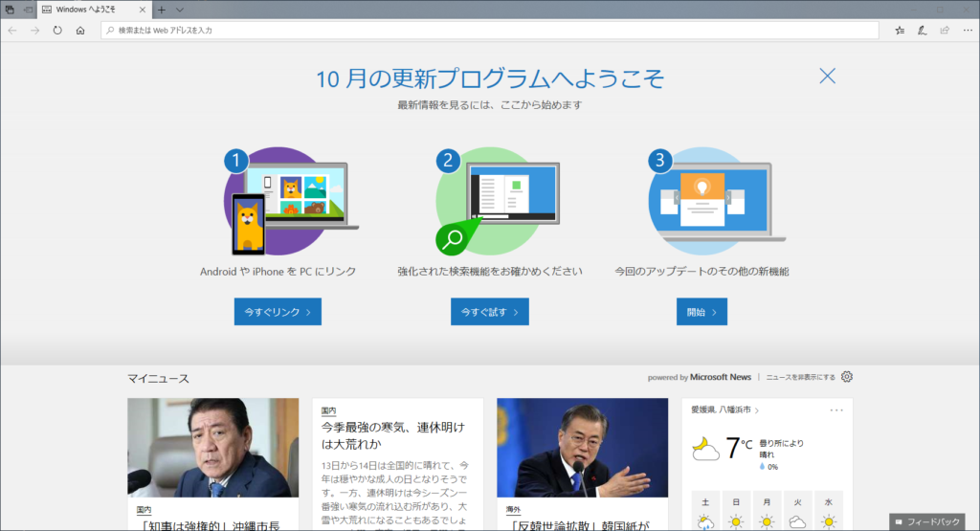Open news settings gear icon

846,377
